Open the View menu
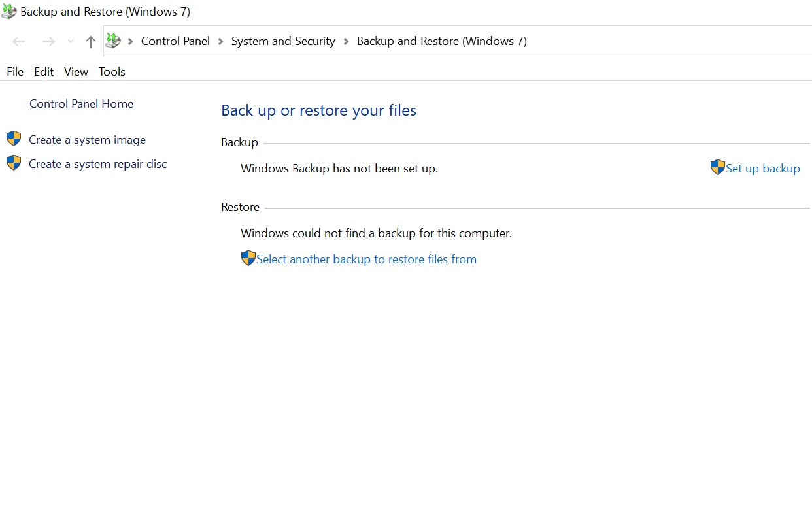The image size is (812, 524). [x=76, y=71]
